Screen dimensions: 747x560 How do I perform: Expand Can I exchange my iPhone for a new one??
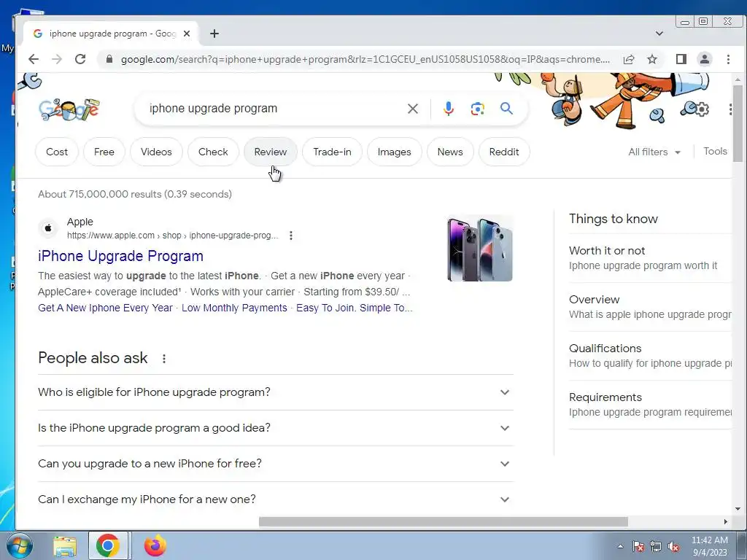275,499
